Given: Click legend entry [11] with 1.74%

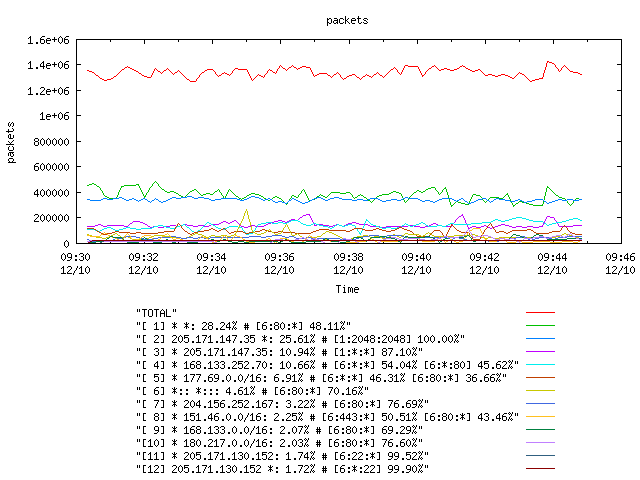Looking at the screenshot, I should click(x=282, y=456).
